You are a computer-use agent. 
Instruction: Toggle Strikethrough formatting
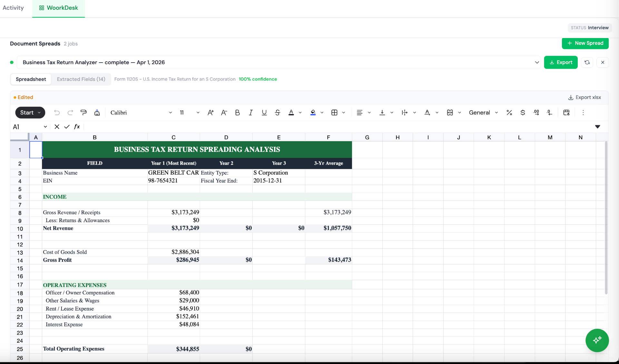coord(278,113)
